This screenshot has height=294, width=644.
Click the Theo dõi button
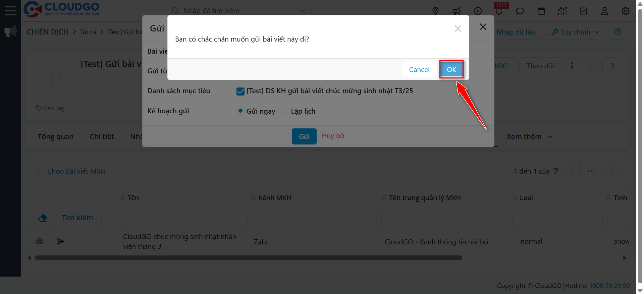click(x=540, y=66)
